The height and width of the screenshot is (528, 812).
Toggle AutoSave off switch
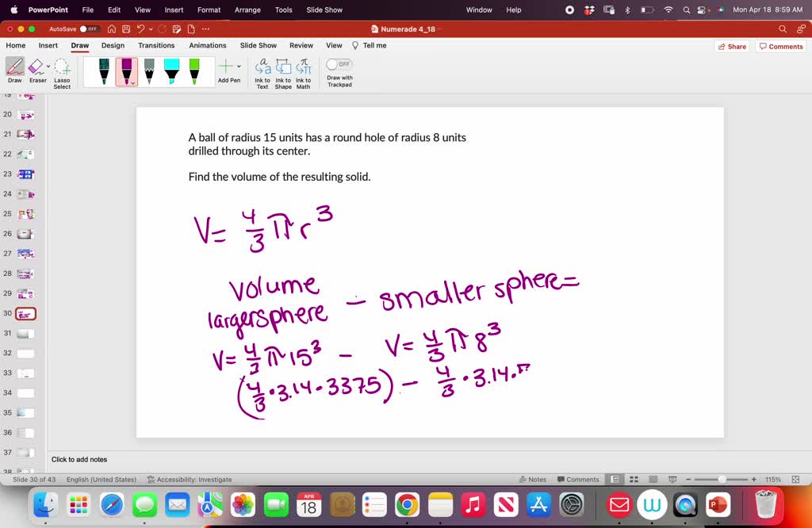click(x=89, y=29)
